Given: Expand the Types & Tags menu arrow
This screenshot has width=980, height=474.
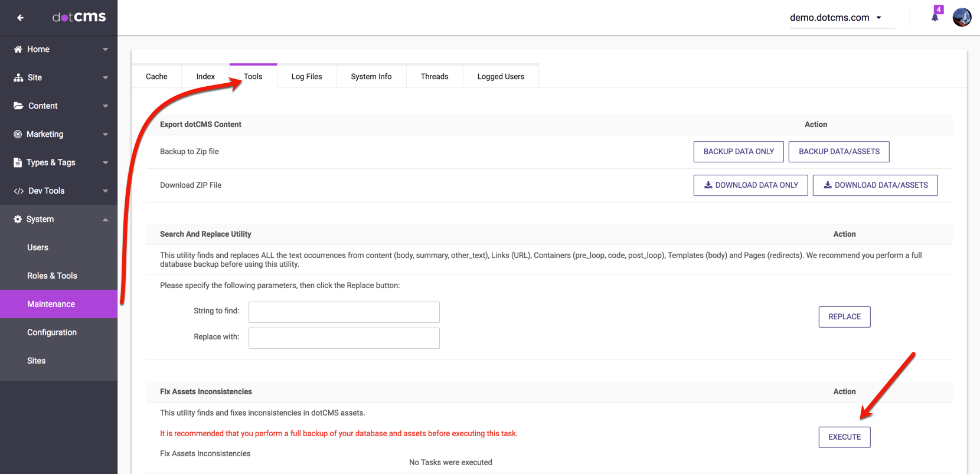Looking at the screenshot, I should pyautogui.click(x=105, y=162).
